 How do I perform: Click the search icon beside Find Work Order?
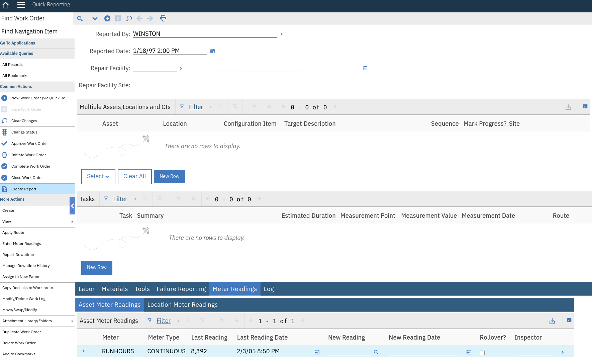click(80, 19)
